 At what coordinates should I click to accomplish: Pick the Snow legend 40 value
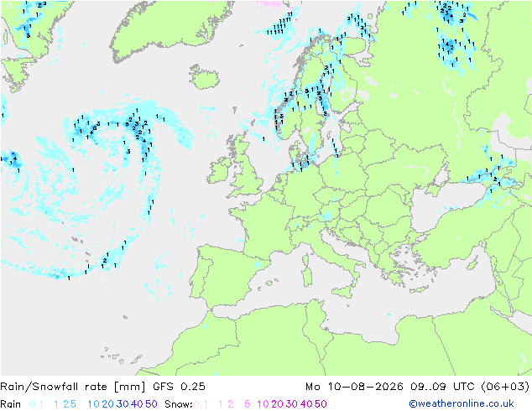point(306,404)
